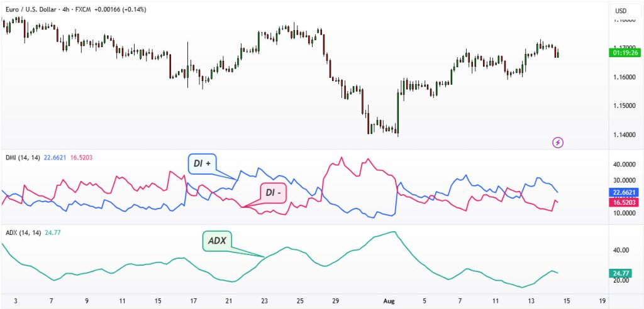Image resolution: width=644 pixels, height=309 pixels.
Task: Click the DI + callout annotation
Action: pos(203,164)
